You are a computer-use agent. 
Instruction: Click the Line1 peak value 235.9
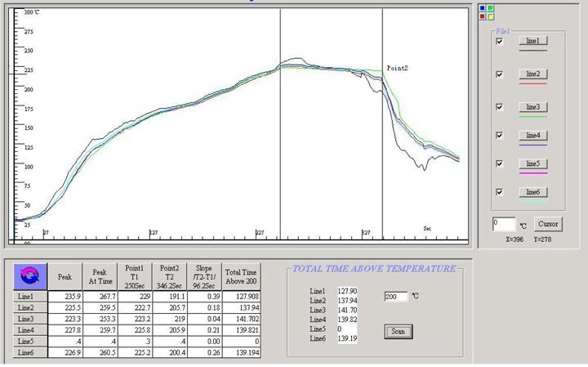click(65, 297)
